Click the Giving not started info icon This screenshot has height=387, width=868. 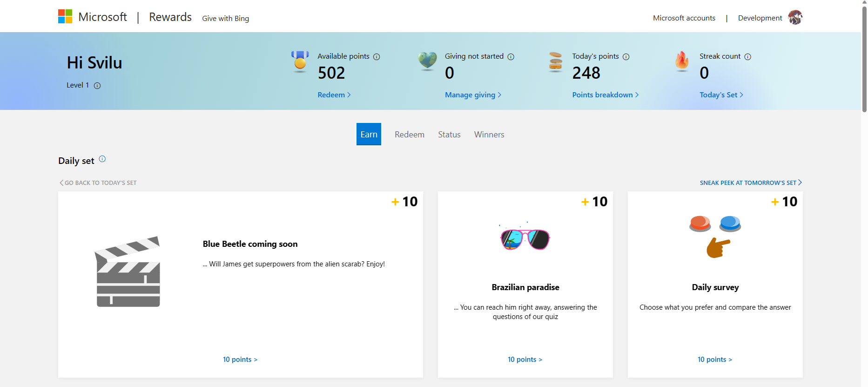click(511, 57)
